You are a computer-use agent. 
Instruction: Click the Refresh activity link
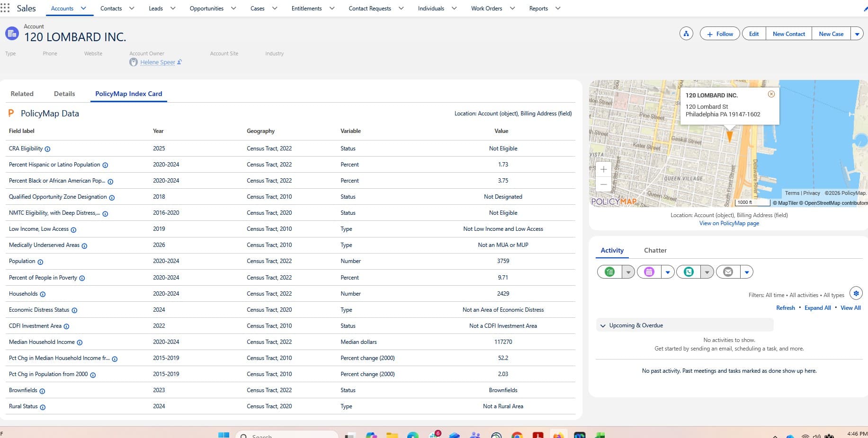786,307
